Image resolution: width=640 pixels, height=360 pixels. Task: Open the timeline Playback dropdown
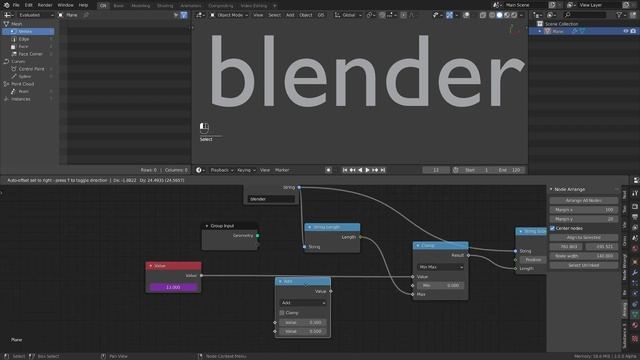click(x=222, y=170)
